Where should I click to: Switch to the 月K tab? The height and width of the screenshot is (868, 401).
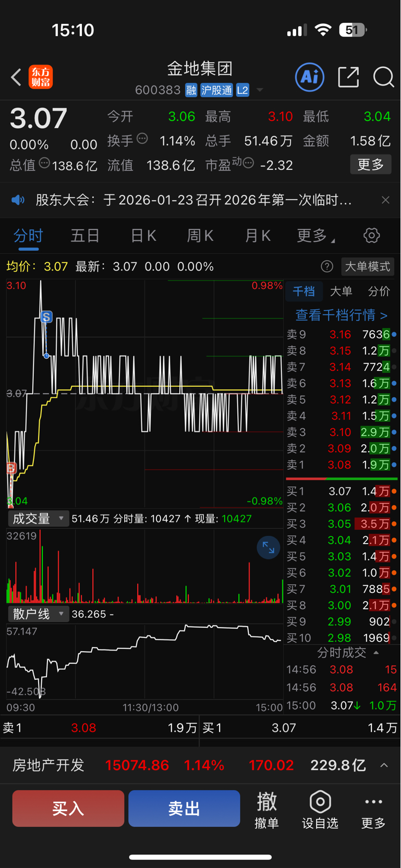click(x=258, y=236)
